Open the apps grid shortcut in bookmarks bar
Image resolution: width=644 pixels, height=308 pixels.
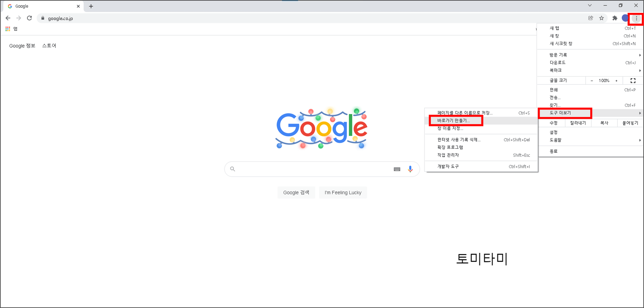point(8,29)
